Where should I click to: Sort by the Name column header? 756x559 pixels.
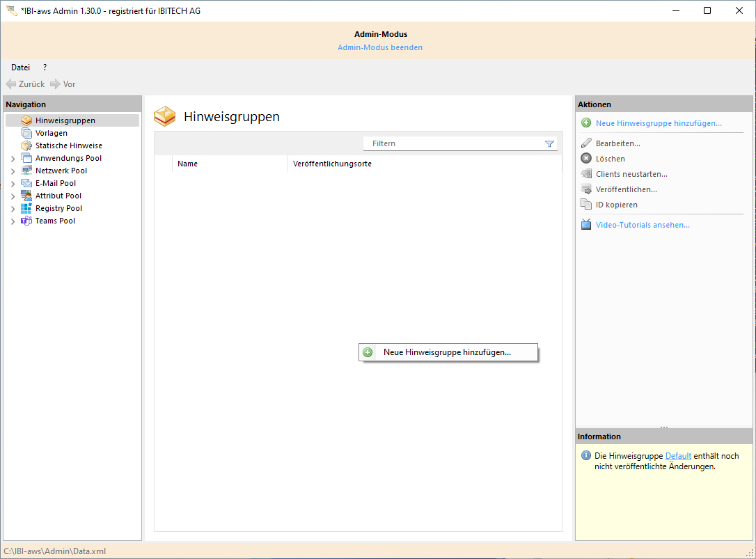coord(188,164)
